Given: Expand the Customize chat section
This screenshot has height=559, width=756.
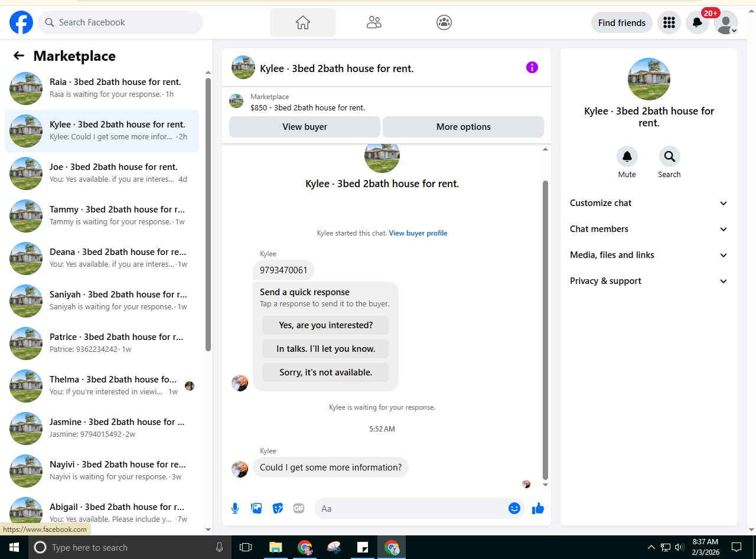Looking at the screenshot, I should click(649, 203).
